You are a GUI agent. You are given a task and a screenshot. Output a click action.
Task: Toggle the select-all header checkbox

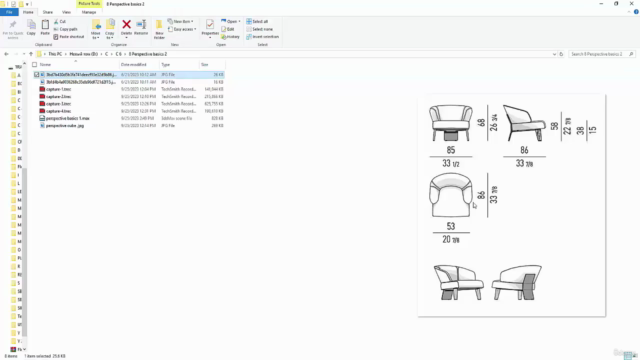click(x=35, y=64)
